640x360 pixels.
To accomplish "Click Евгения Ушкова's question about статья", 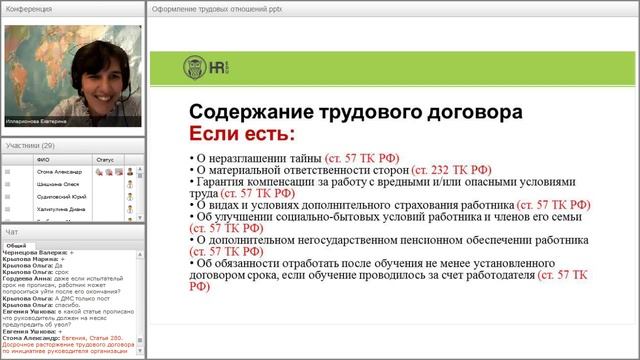I will pos(68,318).
